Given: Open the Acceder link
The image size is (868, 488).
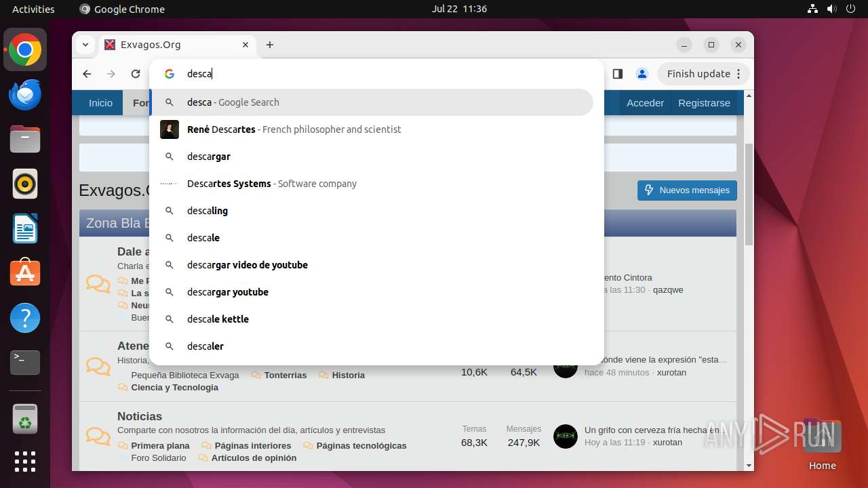Looking at the screenshot, I should 645,103.
